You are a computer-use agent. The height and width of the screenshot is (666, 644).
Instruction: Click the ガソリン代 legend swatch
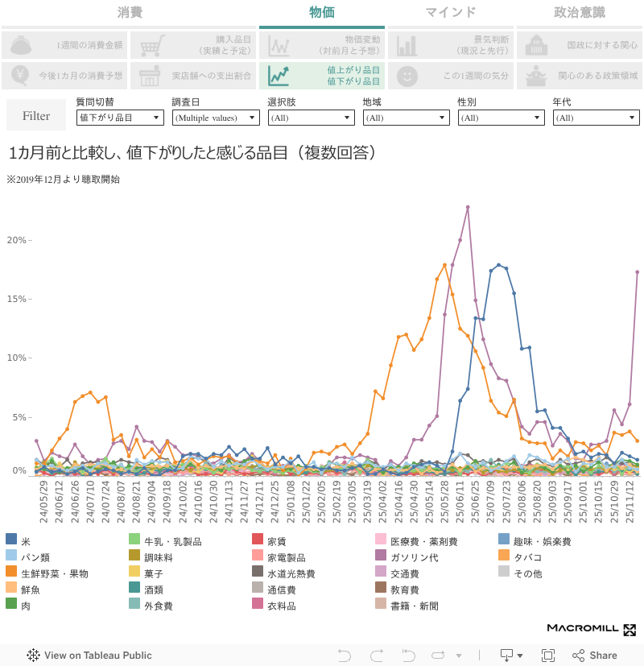381,555
